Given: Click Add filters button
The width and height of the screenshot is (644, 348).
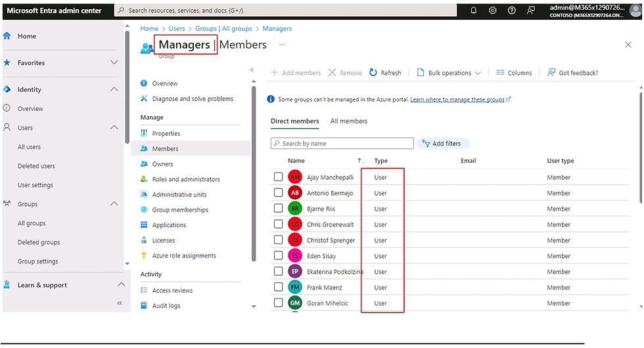Looking at the screenshot, I should click(442, 143).
